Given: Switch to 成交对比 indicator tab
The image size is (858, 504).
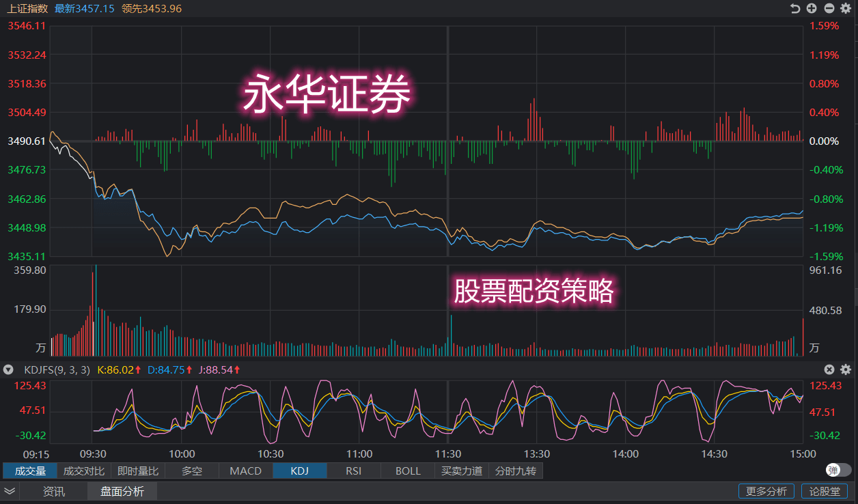Looking at the screenshot, I should (84, 471).
